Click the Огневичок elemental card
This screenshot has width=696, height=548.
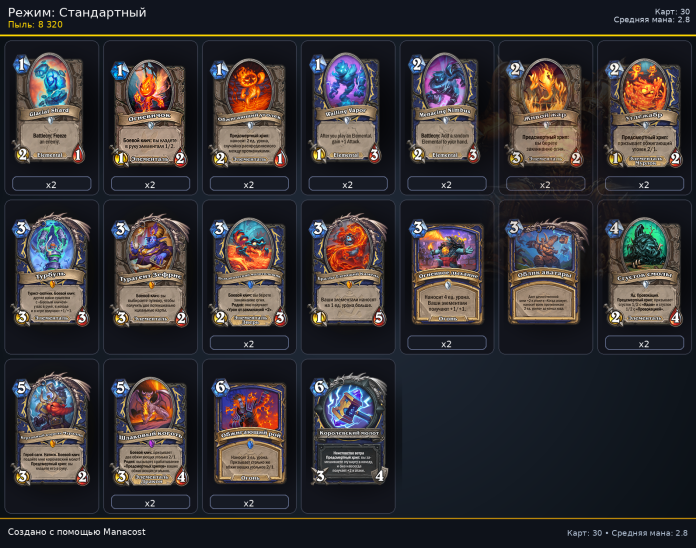coord(150,113)
